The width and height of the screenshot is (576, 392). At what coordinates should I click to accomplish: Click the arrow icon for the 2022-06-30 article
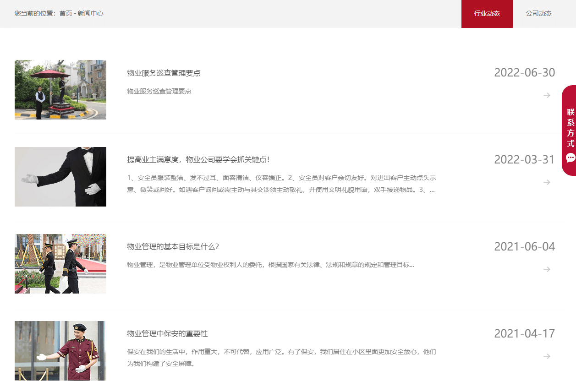tap(546, 95)
